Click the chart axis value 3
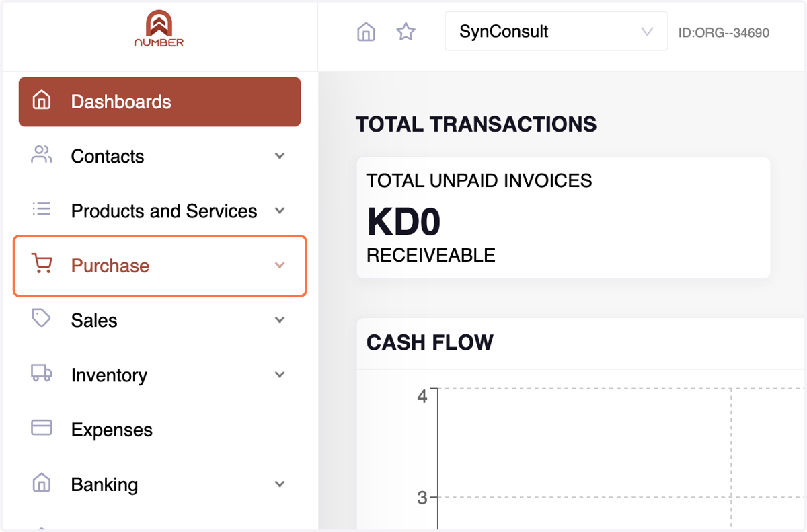This screenshot has height=532, width=807. click(x=422, y=498)
